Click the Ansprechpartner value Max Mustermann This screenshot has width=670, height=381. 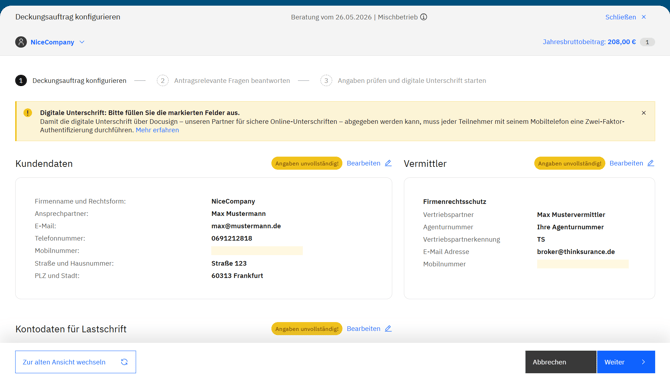(238, 214)
